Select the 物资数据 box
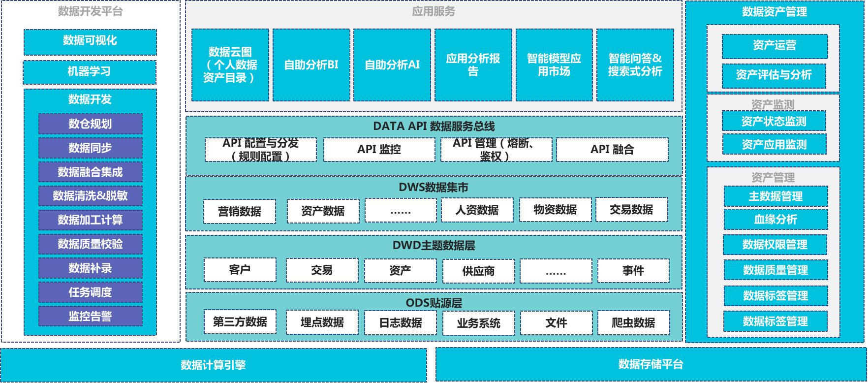 click(x=556, y=210)
